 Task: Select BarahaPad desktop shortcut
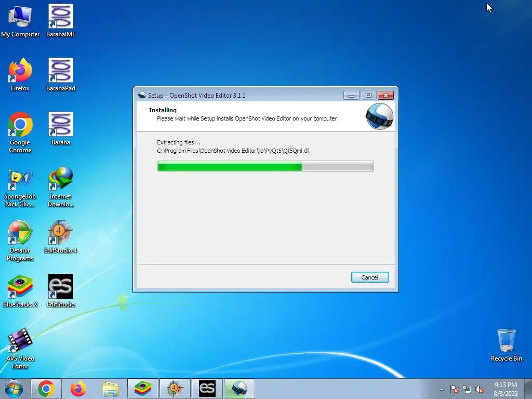click(x=61, y=75)
